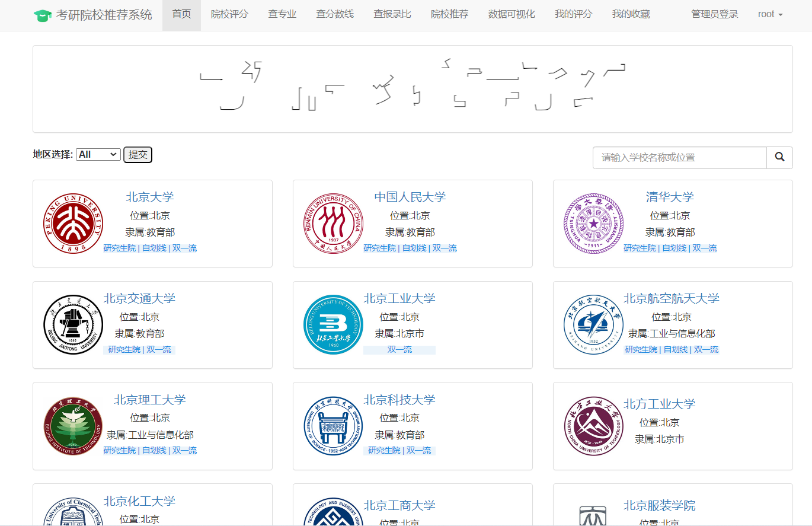Click the 考研院校推荐系统 brand title

click(104, 15)
